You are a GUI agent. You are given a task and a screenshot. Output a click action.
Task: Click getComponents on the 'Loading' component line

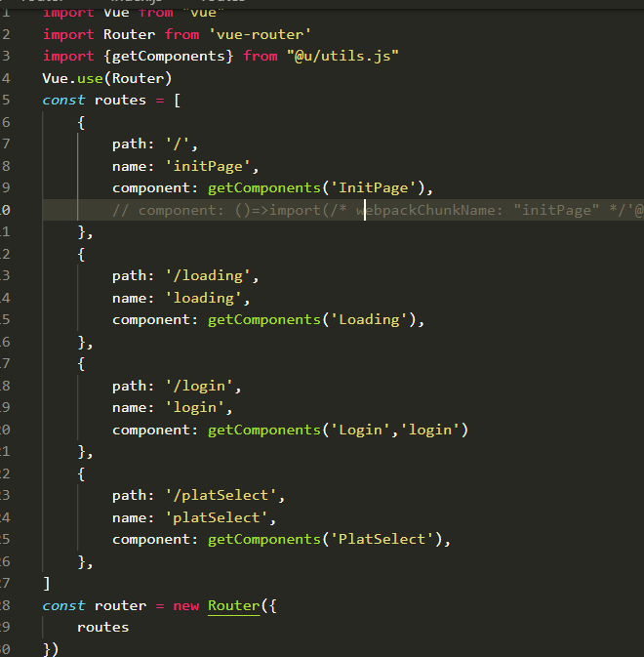point(264,319)
